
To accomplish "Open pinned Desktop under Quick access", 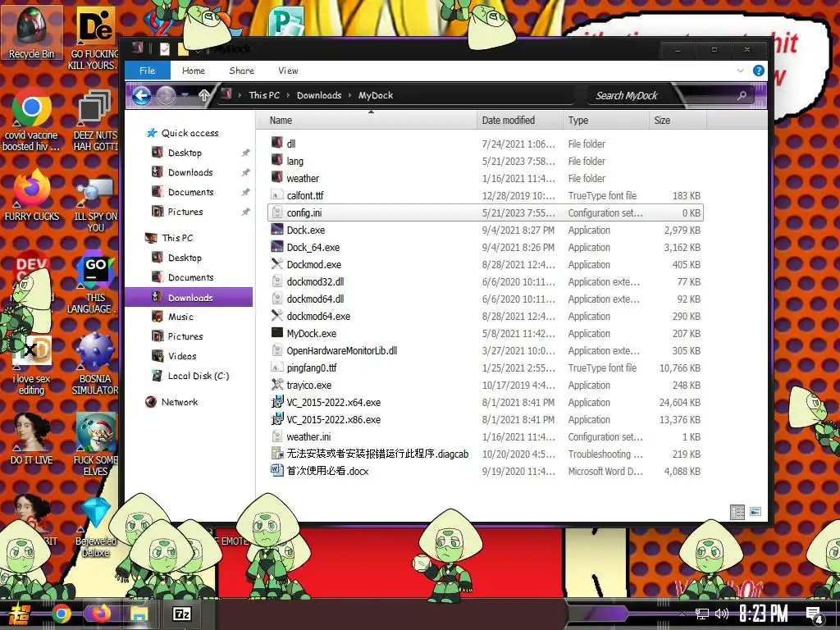I will [x=185, y=153].
